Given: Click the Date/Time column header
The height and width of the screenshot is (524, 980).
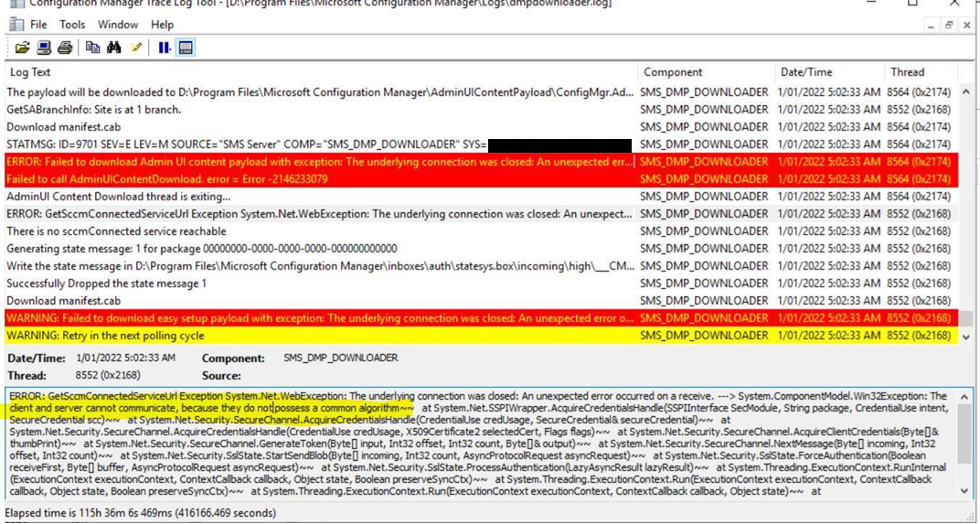Looking at the screenshot, I should click(x=829, y=72).
